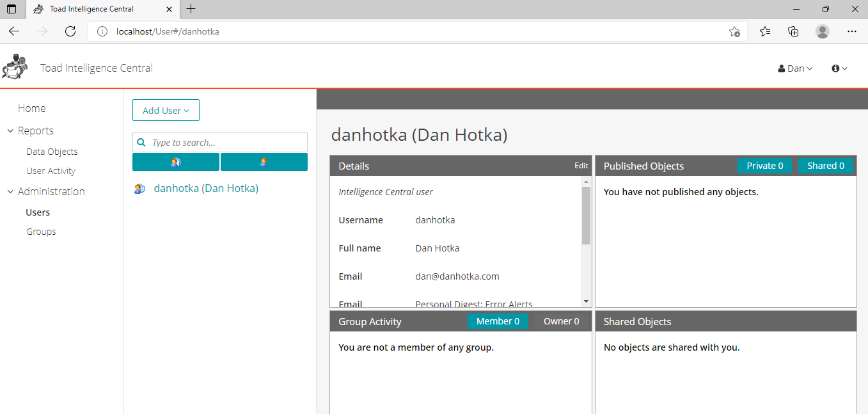Close the Toad Intelligence Central tab

(x=169, y=9)
